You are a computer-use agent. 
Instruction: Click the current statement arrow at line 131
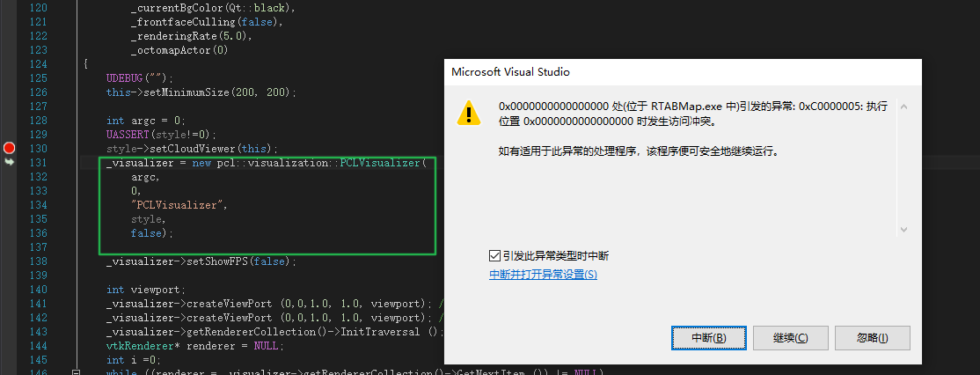10,163
